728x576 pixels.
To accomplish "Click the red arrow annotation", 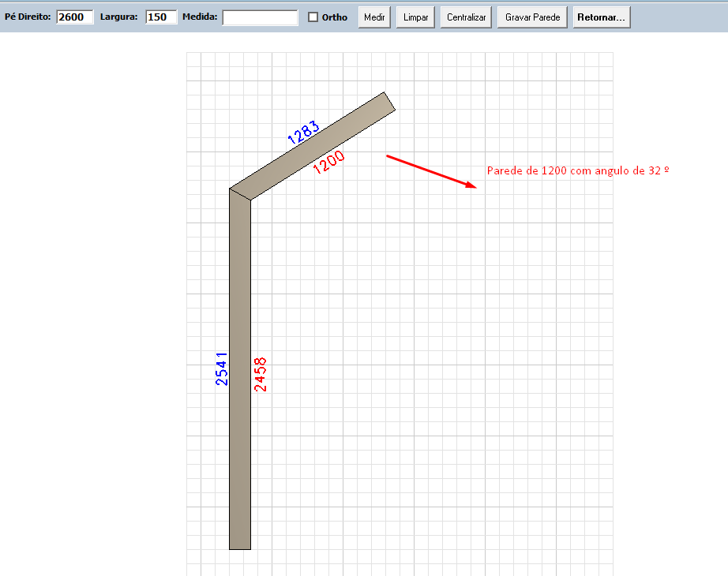I will click(431, 171).
